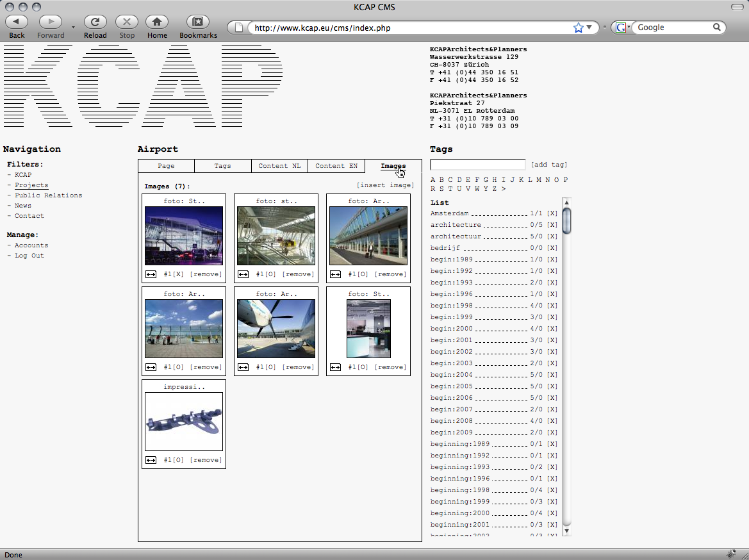Click the resize arrows icon under first image
The width and height of the screenshot is (749, 560).
(x=151, y=274)
